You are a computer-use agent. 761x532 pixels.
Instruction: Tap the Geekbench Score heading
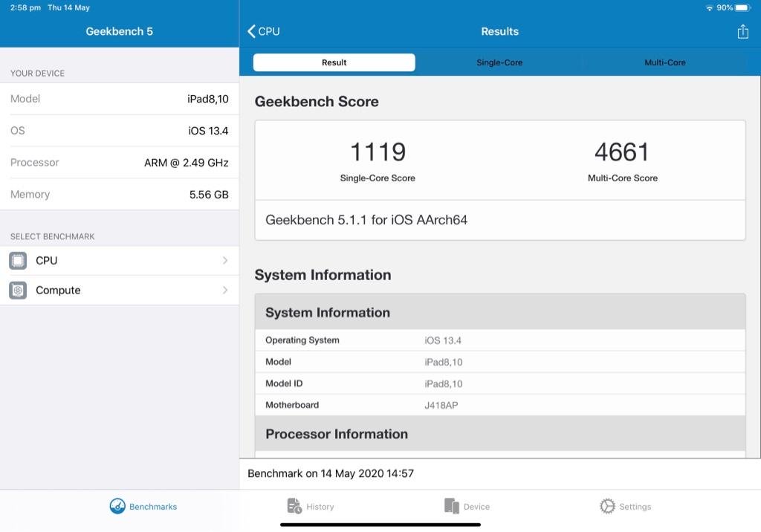coord(317,102)
